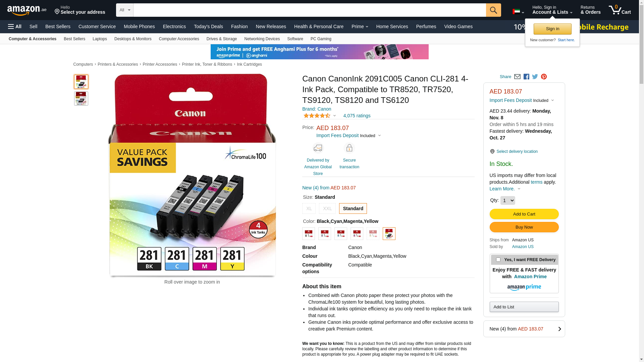Viewport: 644px width, 362px height.
Task: Open the shopping cart icon
Action: [620, 10]
